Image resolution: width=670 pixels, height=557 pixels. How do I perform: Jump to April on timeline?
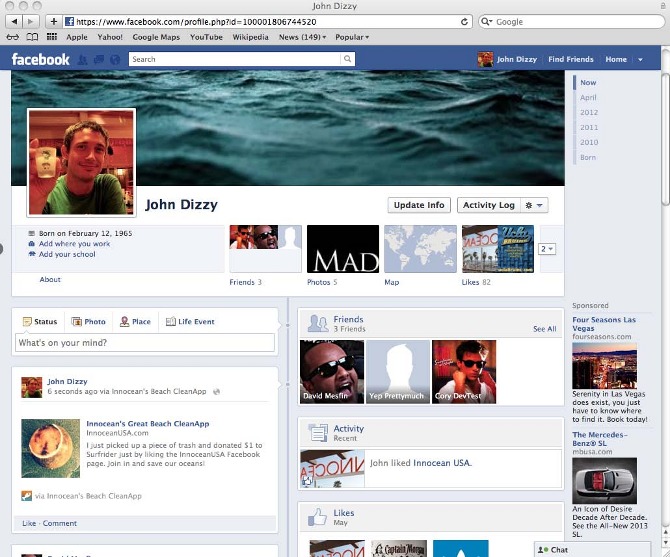pos(588,97)
